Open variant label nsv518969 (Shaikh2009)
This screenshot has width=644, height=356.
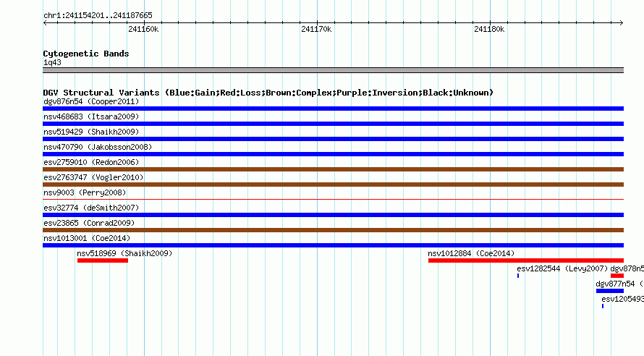point(124,253)
